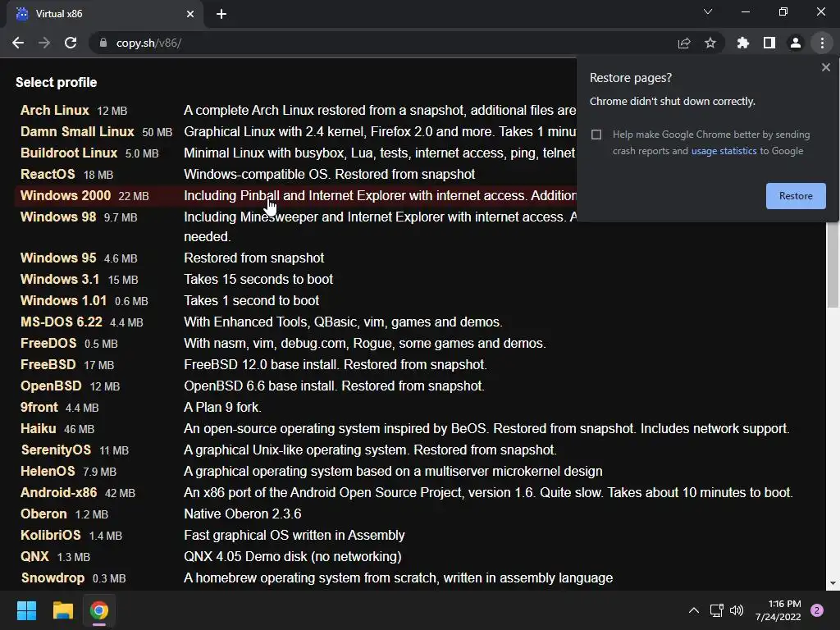Launch the Oberon profile
Screen dimensions: 840x630
click(44, 515)
